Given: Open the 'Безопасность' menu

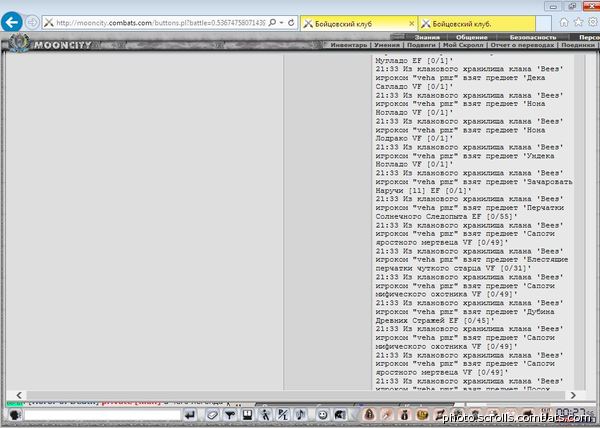Looking at the screenshot, I should [x=533, y=37].
